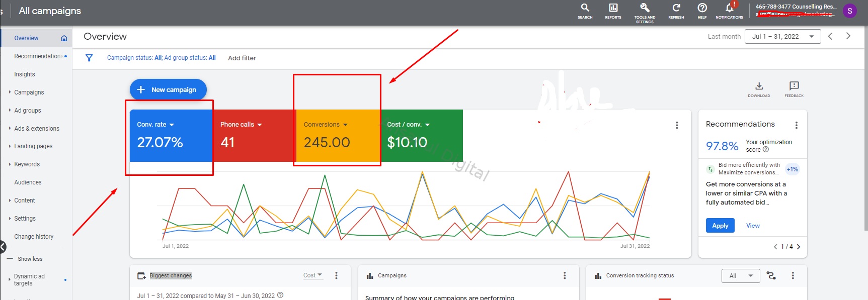868x300 pixels.
Task: Open the purple account avatar
Action: coord(850,11)
